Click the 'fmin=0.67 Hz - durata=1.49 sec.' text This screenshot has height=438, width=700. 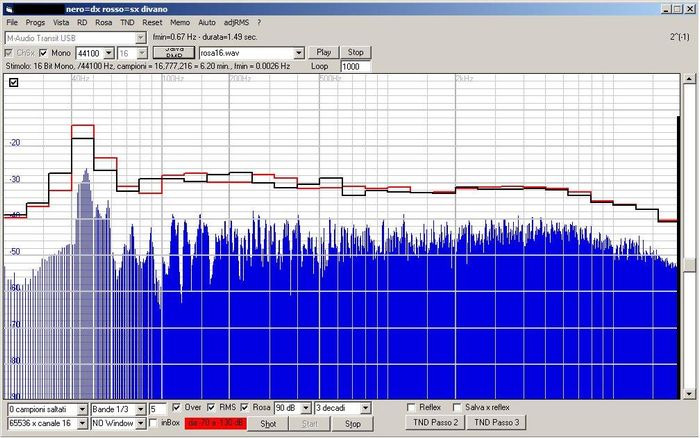(205, 37)
